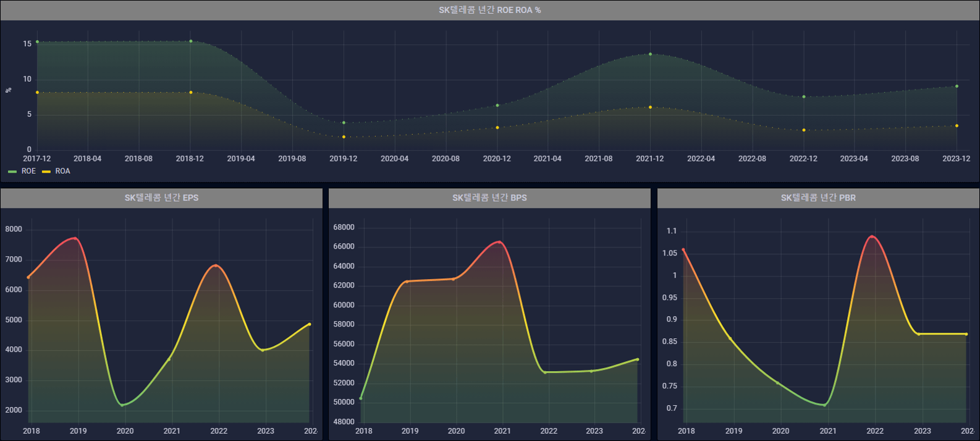The width and height of the screenshot is (980, 441).
Task: Click the EPS data point for 2018
Action: click(x=28, y=277)
